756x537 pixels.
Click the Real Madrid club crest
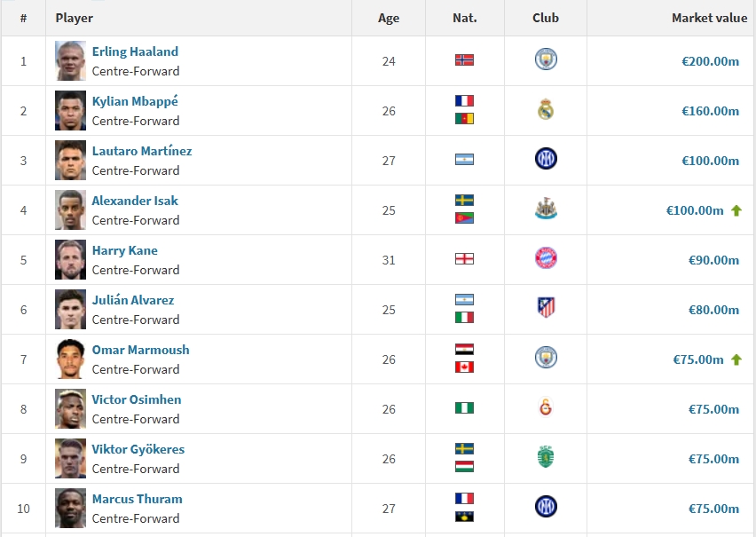click(546, 110)
